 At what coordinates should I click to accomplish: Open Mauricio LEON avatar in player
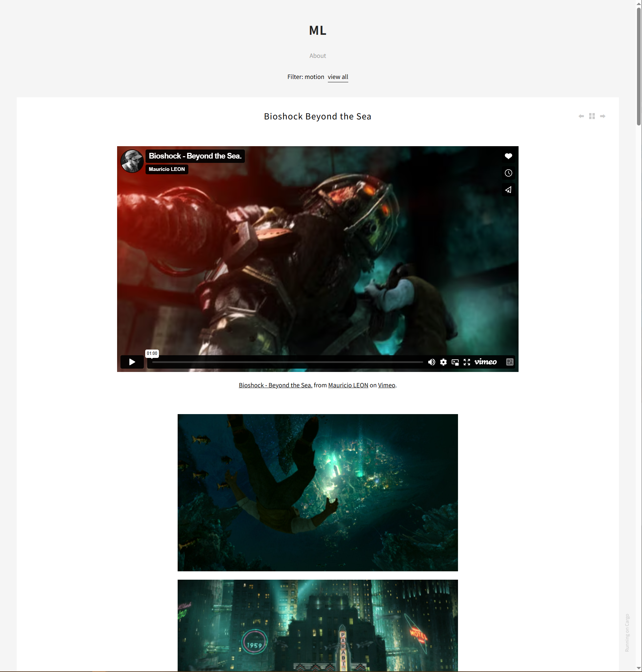click(132, 161)
